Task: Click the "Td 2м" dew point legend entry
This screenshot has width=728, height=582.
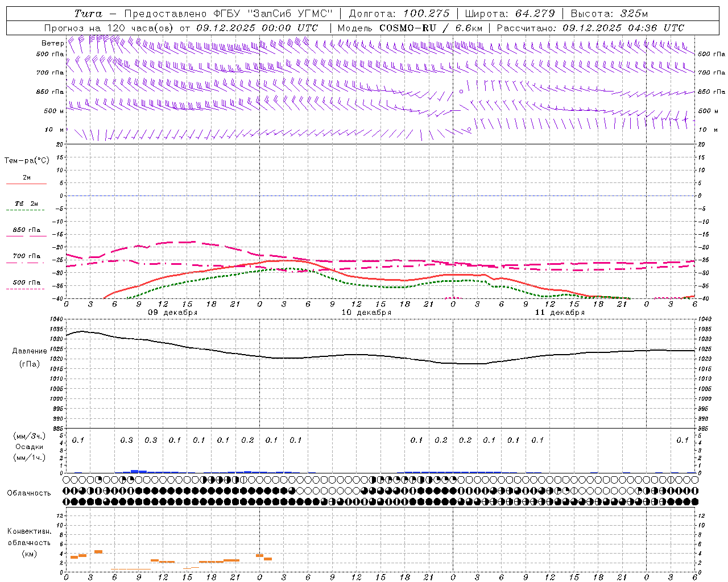Action: pyautogui.click(x=27, y=203)
